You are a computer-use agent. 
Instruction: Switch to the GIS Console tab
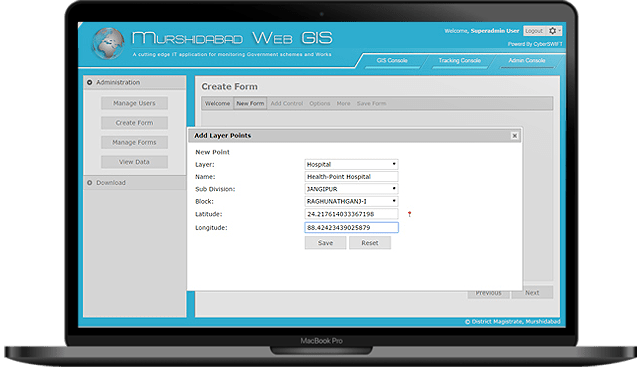point(392,60)
